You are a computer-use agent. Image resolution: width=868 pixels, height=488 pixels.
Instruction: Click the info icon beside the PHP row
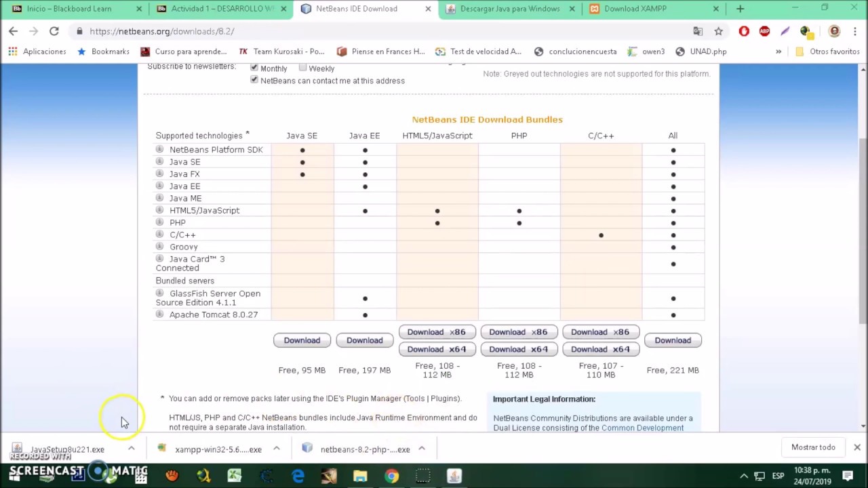click(160, 222)
